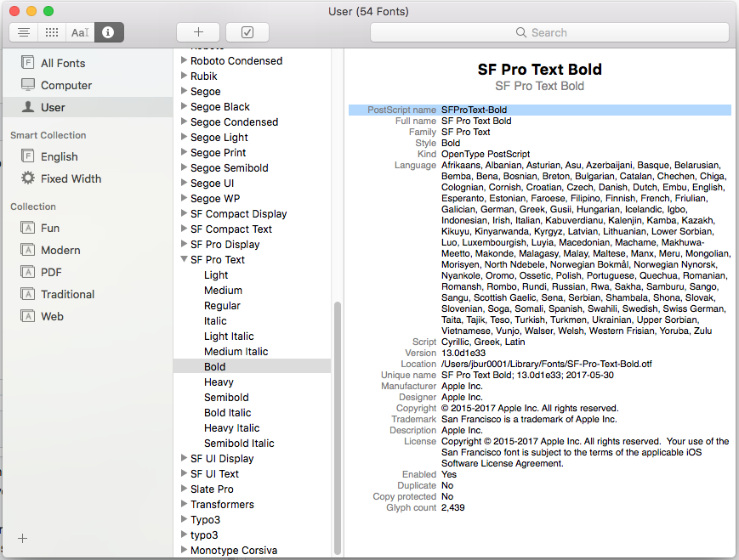
Task: Select the Semibold style
Action: point(226,398)
